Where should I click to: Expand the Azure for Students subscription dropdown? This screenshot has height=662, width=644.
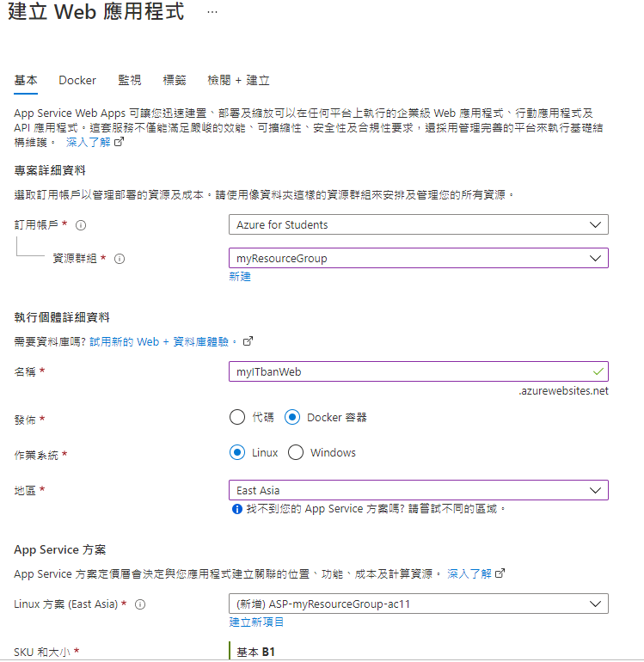pyautogui.click(x=419, y=224)
